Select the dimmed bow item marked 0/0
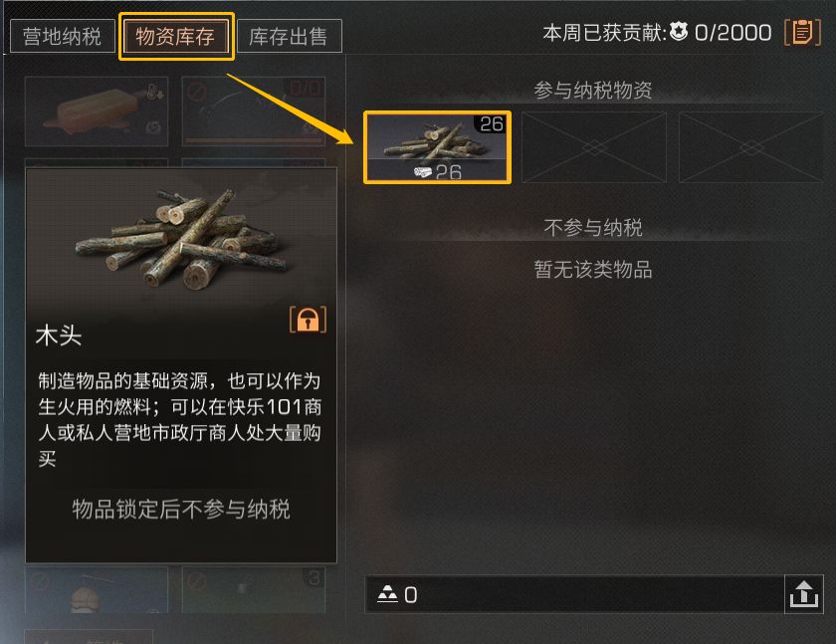The image size is (836, 644). click(x=254, y=111)
